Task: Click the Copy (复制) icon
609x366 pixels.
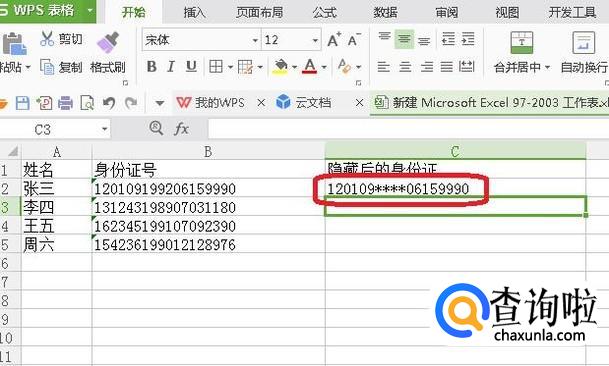Action: coord(47,67)
